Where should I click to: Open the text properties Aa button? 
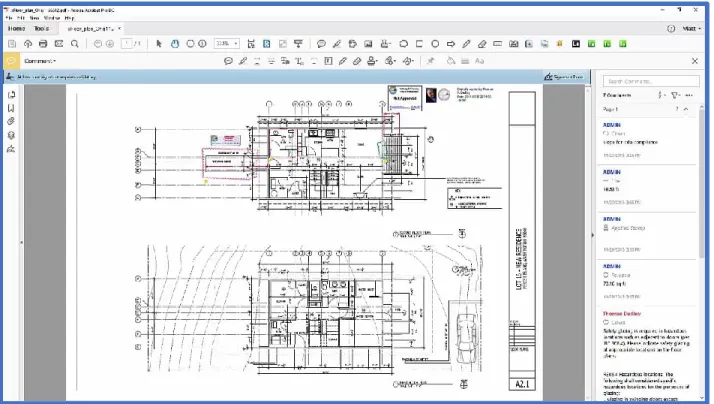pyautogui.click(x=479, y=61)
